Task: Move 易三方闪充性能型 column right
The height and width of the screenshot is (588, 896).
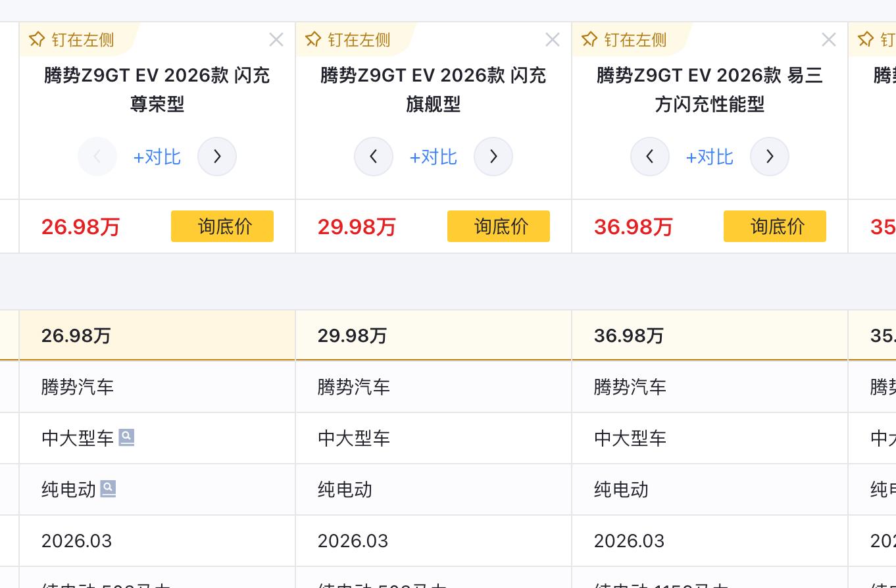Action: [770, 157]
